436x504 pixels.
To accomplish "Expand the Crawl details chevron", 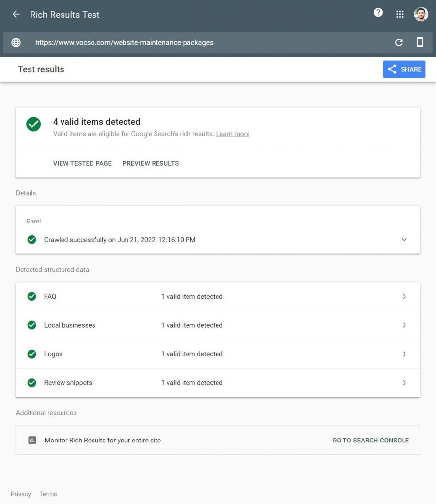I will pos(404,240).
